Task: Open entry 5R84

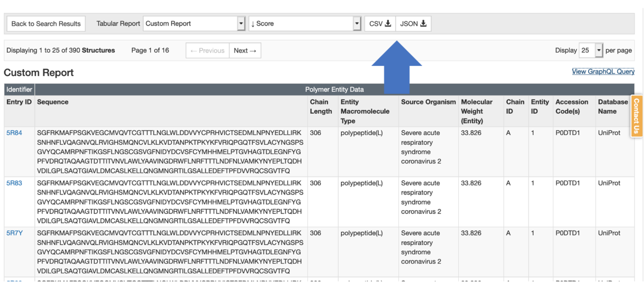Action: coord(14,133)
